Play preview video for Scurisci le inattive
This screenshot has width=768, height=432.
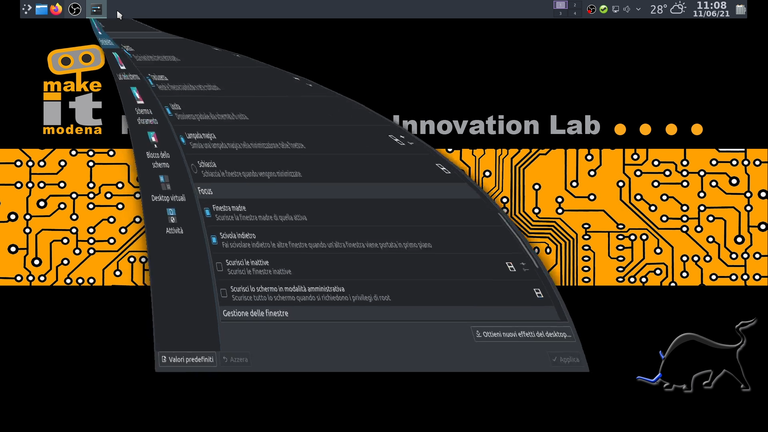pyautogui.click(x=510, y=267)
